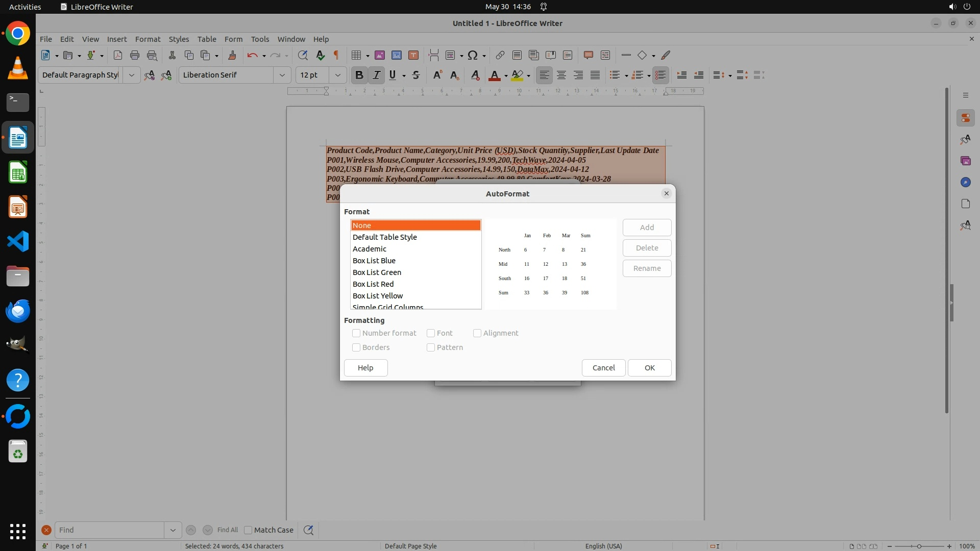The image size is (980, 551).
Task: Open the Table menu
Action: [207, 39]
